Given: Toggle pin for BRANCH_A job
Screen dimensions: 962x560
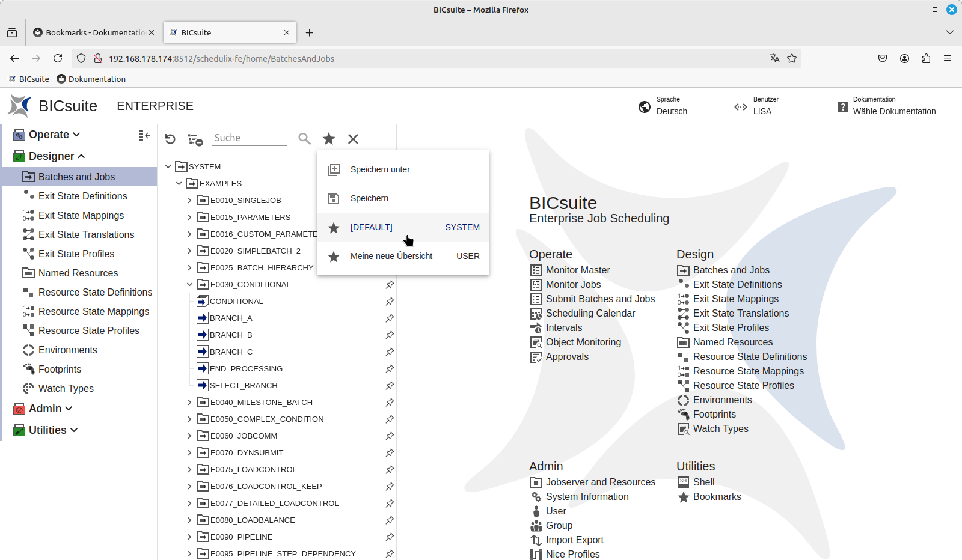Looking at the screenshot, I should pyautogui.click(x=390, y=318).
